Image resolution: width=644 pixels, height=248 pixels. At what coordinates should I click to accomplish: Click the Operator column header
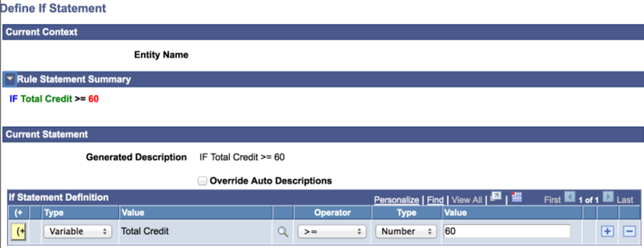332,213
